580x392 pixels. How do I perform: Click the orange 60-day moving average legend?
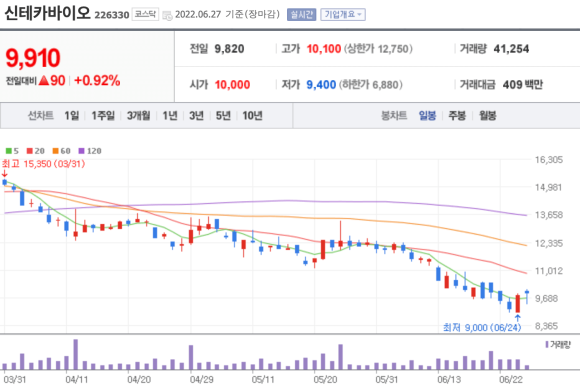point(61,151)
